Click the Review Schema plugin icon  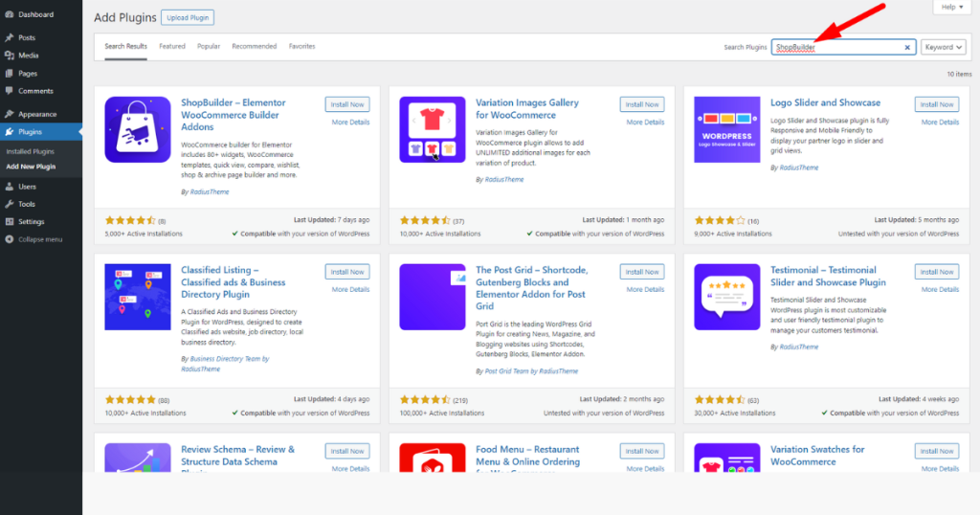(138, 458)
